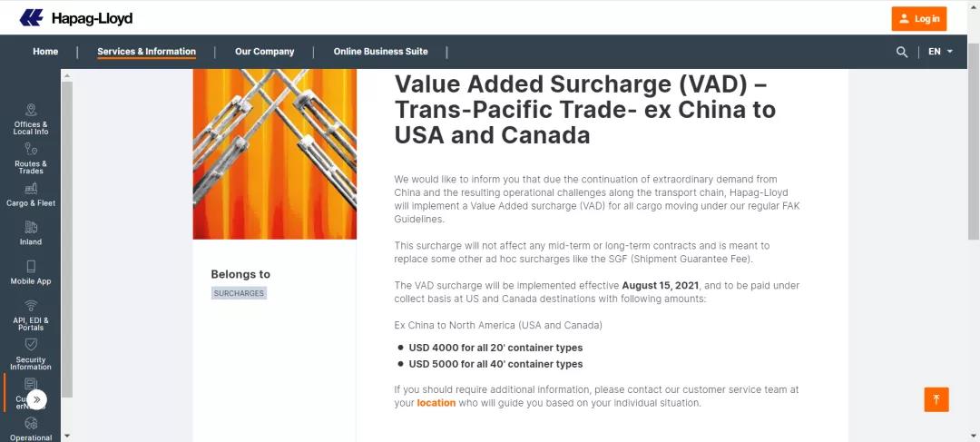The image size is (980, 442).
Task: Click the orange scroll-to-top arrow button
Action: (x=936, y=398)
